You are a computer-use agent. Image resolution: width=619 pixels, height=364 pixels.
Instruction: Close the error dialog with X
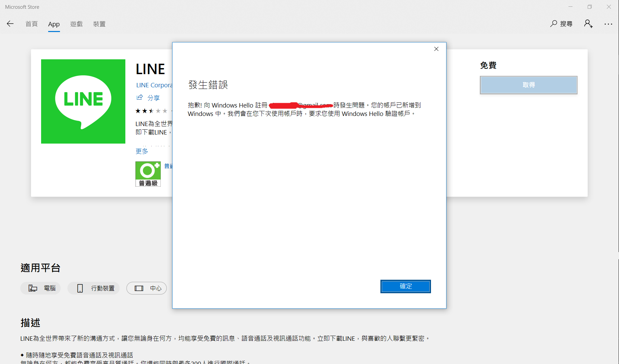[436, 49]
